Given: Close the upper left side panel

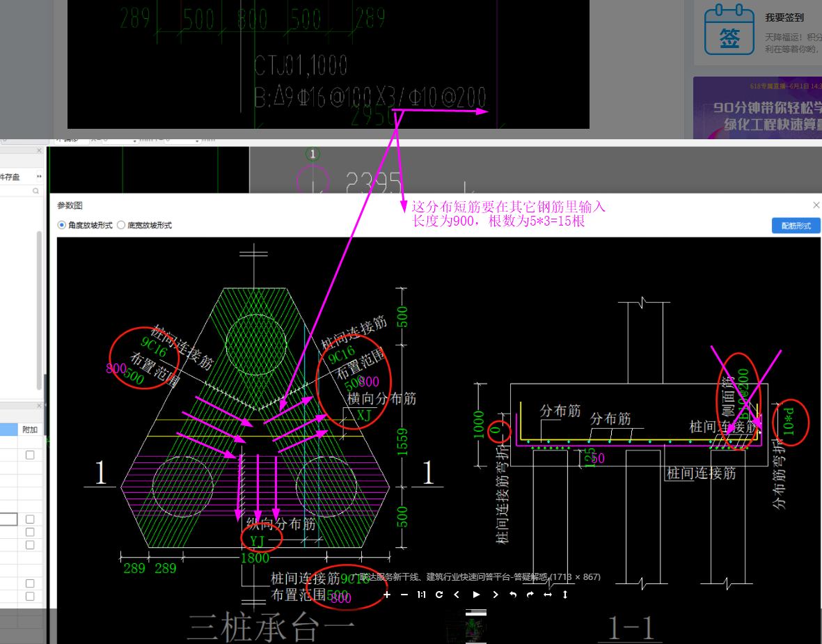Looking at the screenshot, I should (x=39, y=150).
